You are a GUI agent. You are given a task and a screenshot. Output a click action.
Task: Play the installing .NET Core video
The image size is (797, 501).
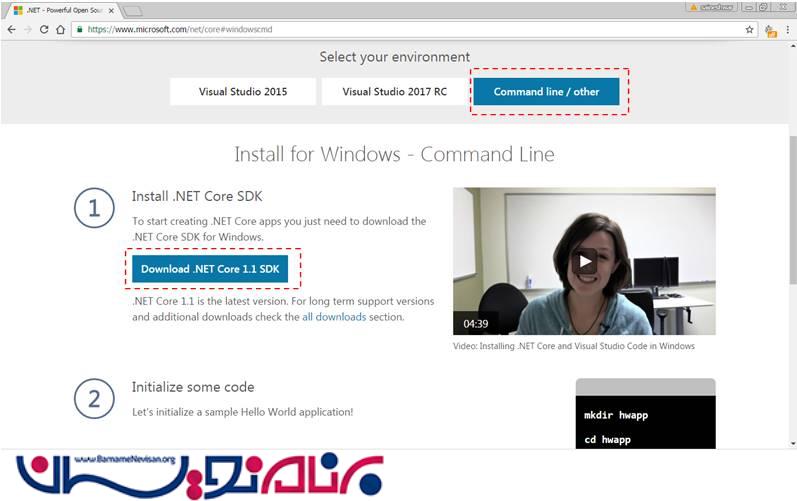(x=585, y=262)
